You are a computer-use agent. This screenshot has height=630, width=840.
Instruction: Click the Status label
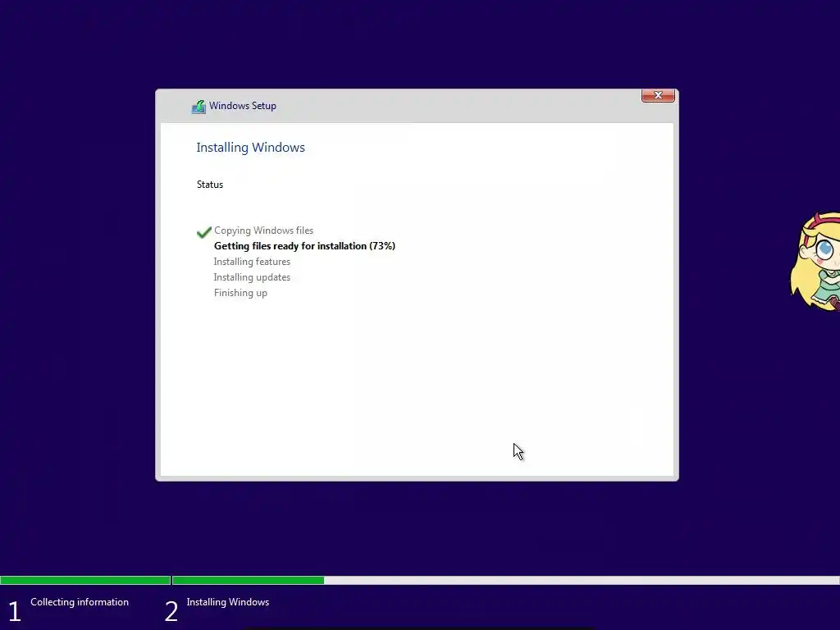pyautogui.click(x=209, y=185)
